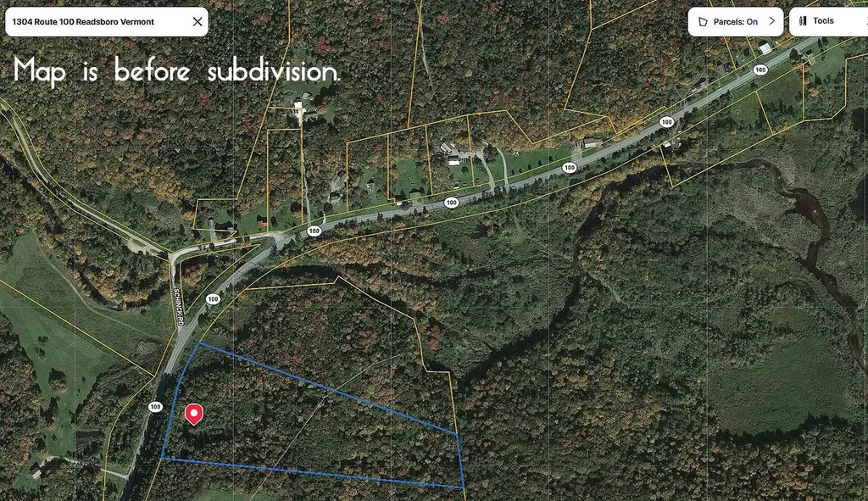This screenshot has width=868, height=501.
Task: Click the dark river bend on the map's right side
Action: 811,243
